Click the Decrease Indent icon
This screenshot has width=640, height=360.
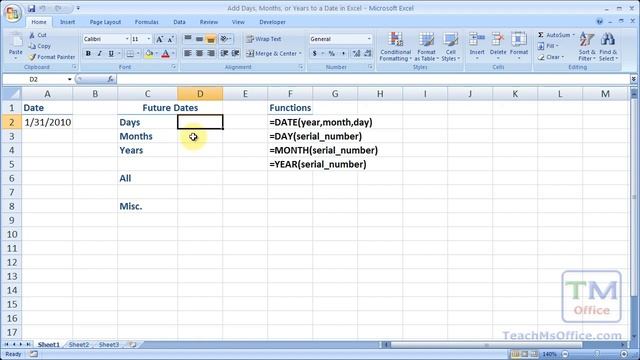(x=224, y=53)
